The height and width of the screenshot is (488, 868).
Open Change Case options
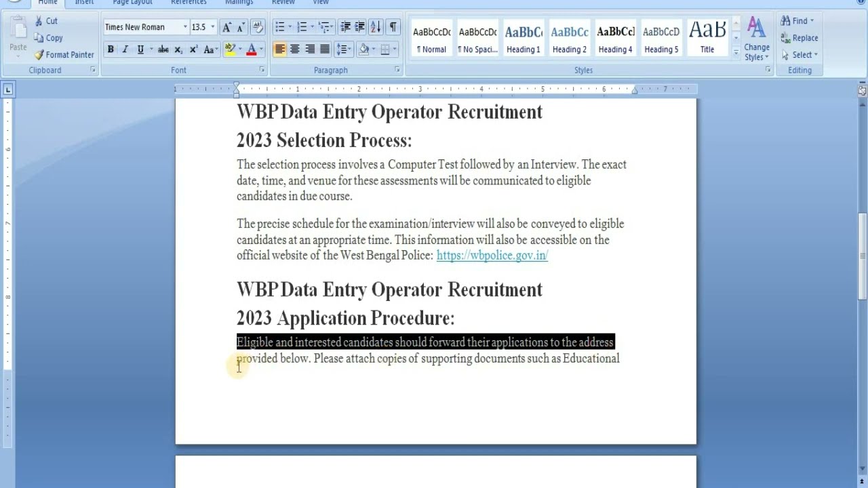pos(210,49)
